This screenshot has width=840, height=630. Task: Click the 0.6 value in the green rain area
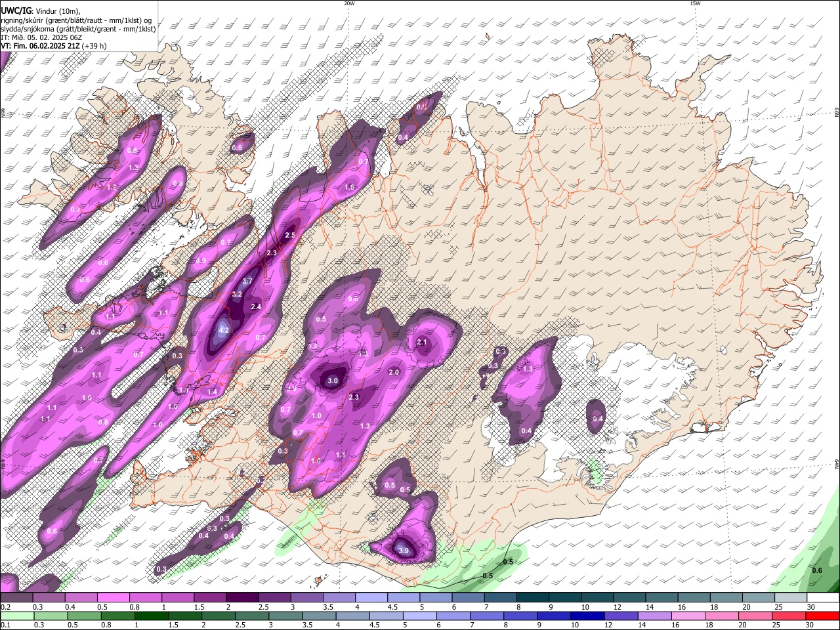817,570
